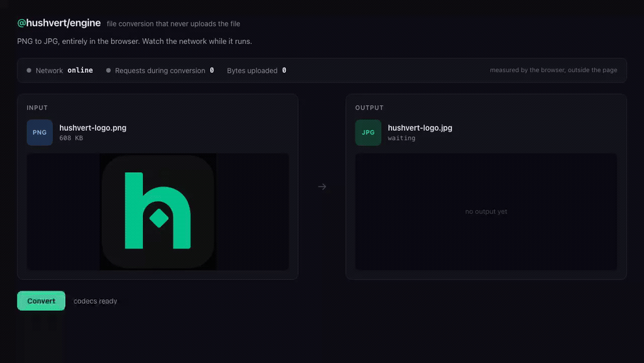
Task: Click the 'Requests during conversion' label
Action: pyautogui.click(x=160, y=71)
